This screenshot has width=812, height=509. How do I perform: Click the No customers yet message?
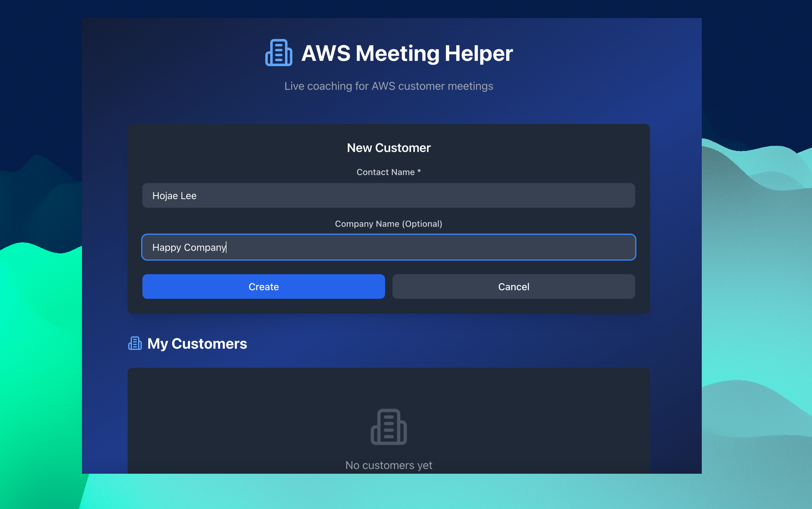click(388, 465)
